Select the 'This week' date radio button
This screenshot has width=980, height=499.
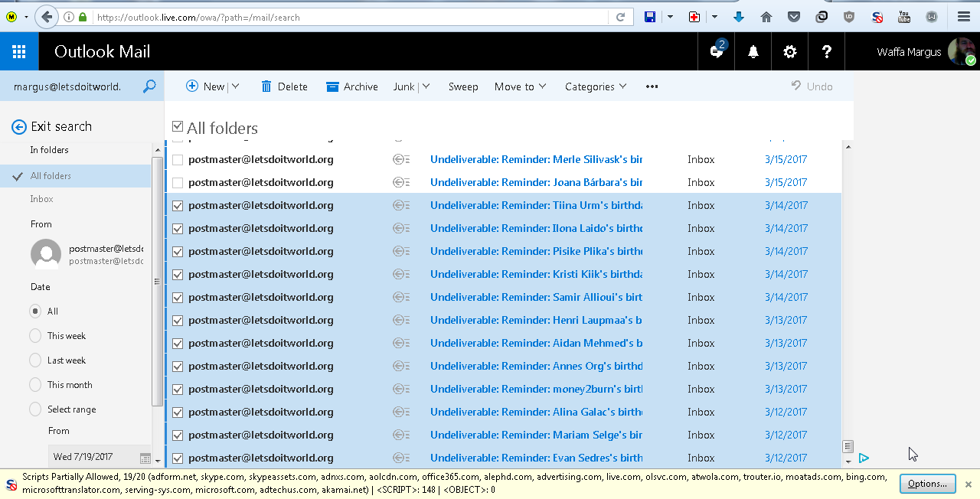[x=35, y=336]
